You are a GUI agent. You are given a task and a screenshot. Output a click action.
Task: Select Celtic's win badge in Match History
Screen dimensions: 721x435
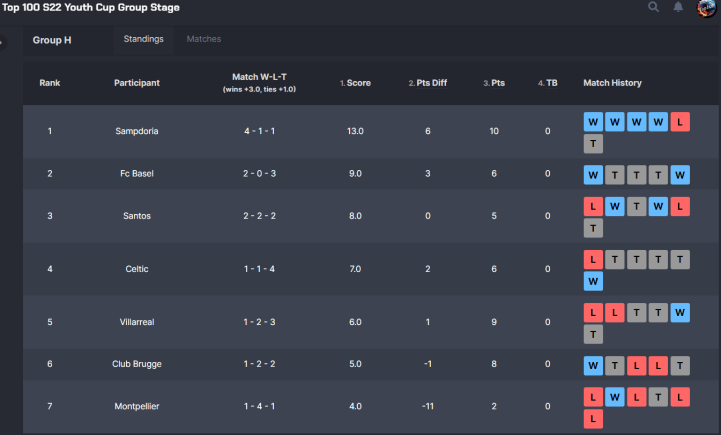point(593,281)
